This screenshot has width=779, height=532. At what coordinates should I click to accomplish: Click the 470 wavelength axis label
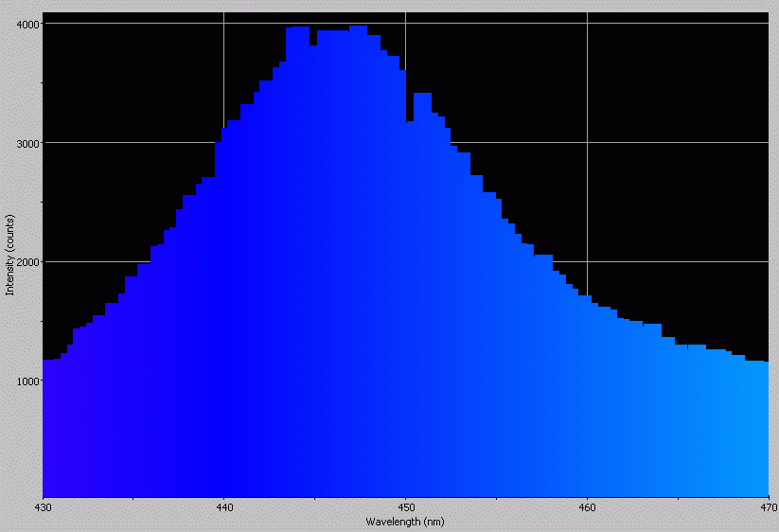pos(769,507)
